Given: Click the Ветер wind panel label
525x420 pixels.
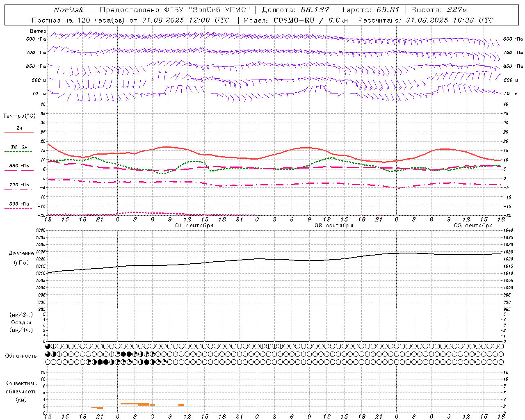Looking at the screenshot, I should click(38, 31).
